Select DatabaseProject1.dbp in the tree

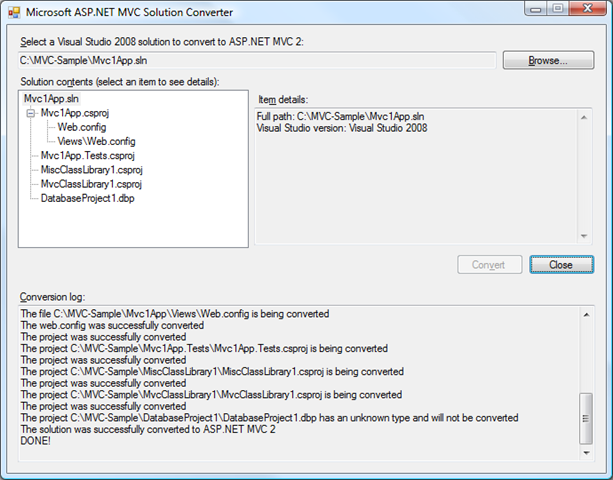pos(88,198)
